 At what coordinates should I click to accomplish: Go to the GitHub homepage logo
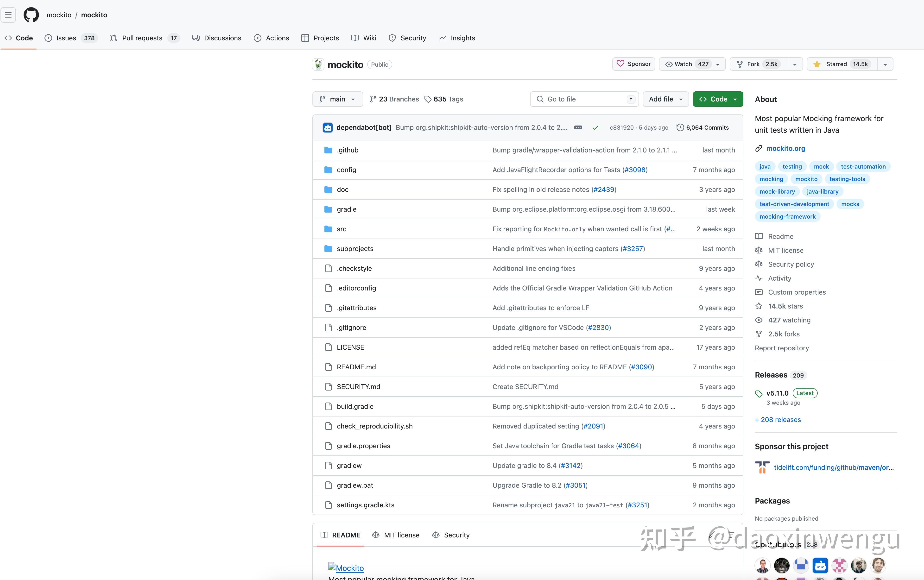click(31, 15)
